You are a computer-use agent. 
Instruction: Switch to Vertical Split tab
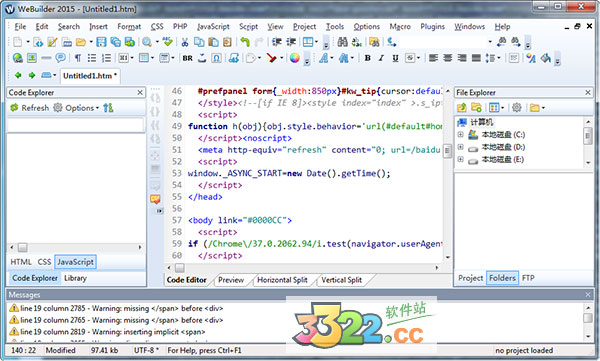(341, 280)
